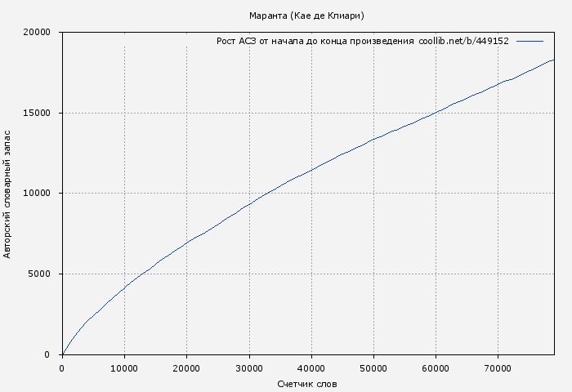572x392 pixels.
Task: Click the 15000 tick on the y-axis
Action: [38, 113]
